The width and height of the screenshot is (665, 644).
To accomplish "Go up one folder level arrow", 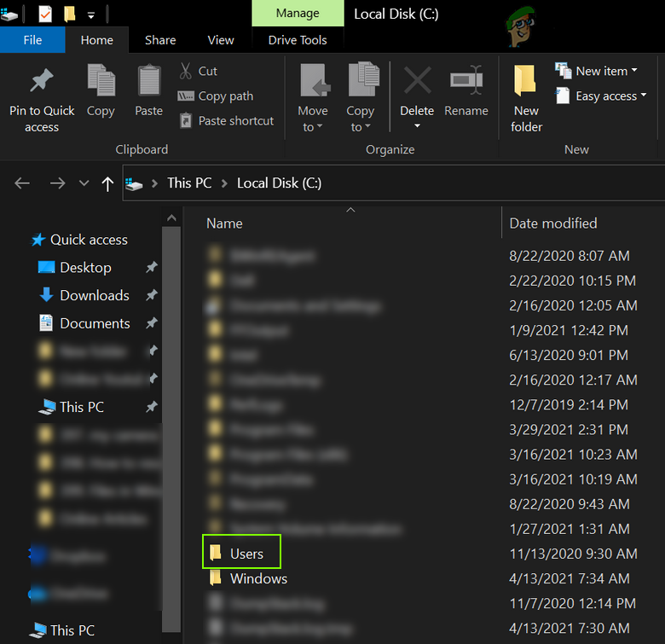I will [x=107, y=183].
